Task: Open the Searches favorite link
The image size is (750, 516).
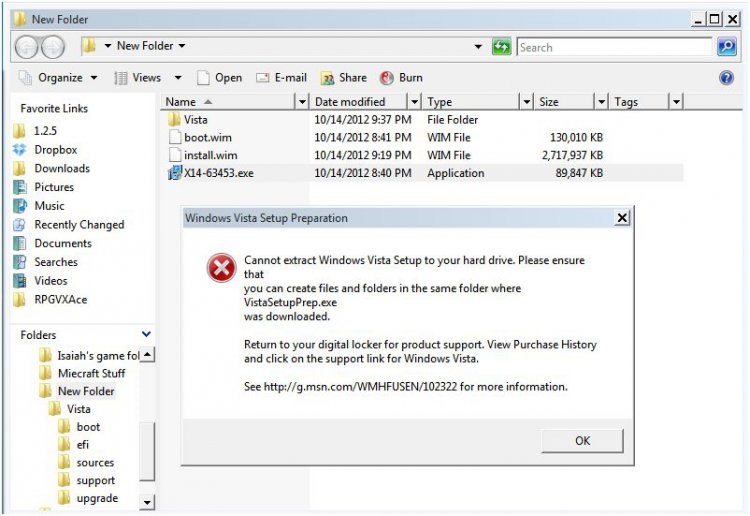Action: point(55,262)
